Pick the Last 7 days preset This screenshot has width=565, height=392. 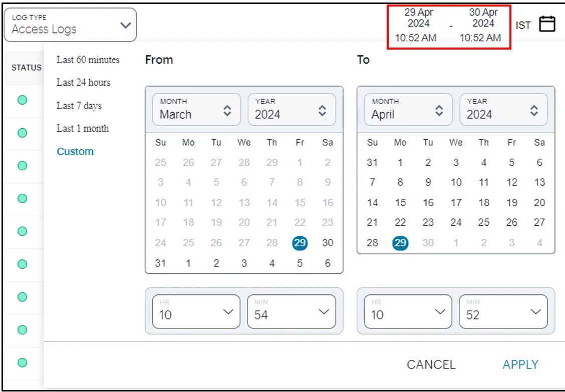coord(79,106)
